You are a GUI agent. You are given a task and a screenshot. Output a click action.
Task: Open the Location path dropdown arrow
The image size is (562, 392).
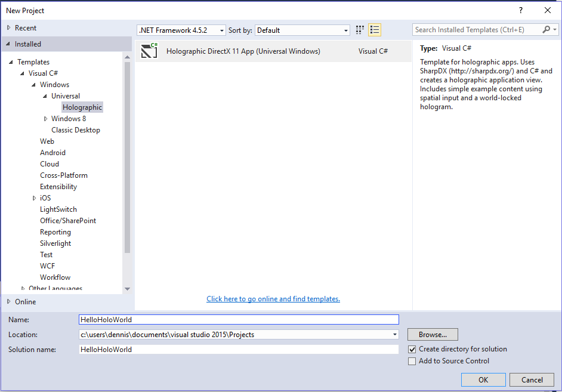394,334
